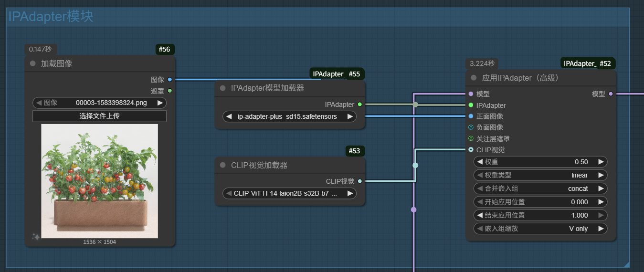This screenshot has height=272, width=644.
Task: Increase 权重 with the right arrow
Action: pyautogui.click(x=601, y=162)
